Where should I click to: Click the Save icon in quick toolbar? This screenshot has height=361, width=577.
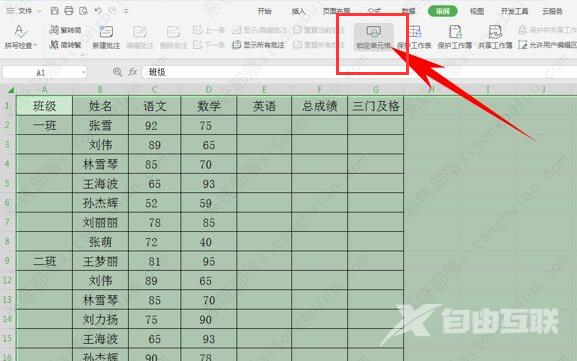point(54,11)
